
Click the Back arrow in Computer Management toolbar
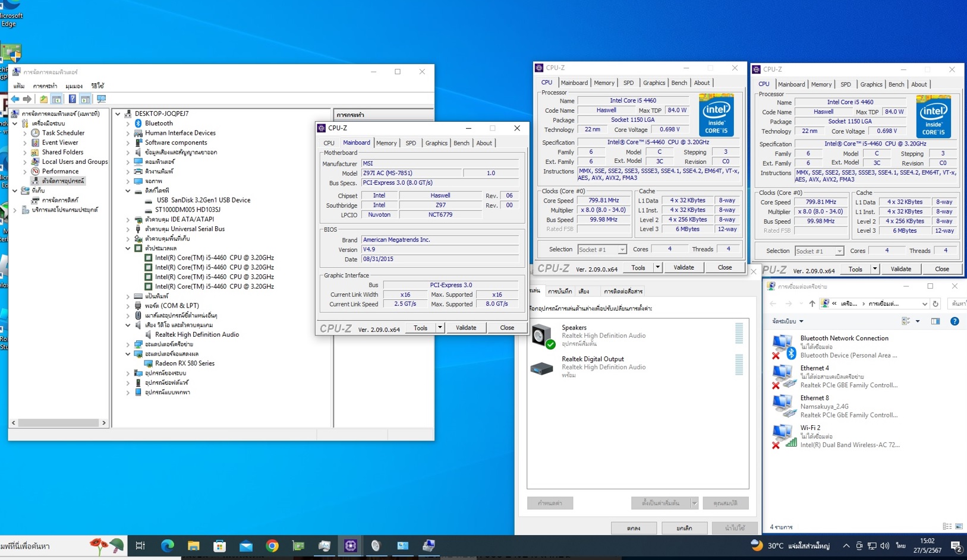[x=15, y=99]
